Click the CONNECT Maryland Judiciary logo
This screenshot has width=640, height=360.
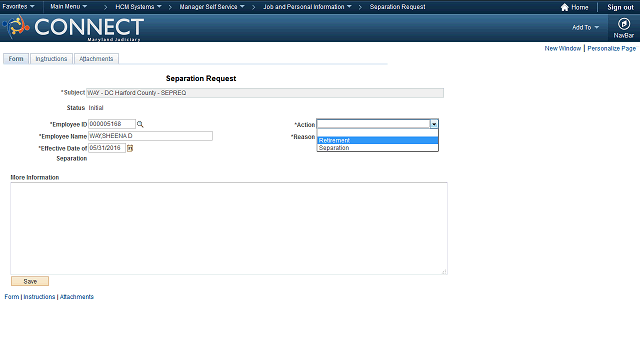click(x=73, y=28)
